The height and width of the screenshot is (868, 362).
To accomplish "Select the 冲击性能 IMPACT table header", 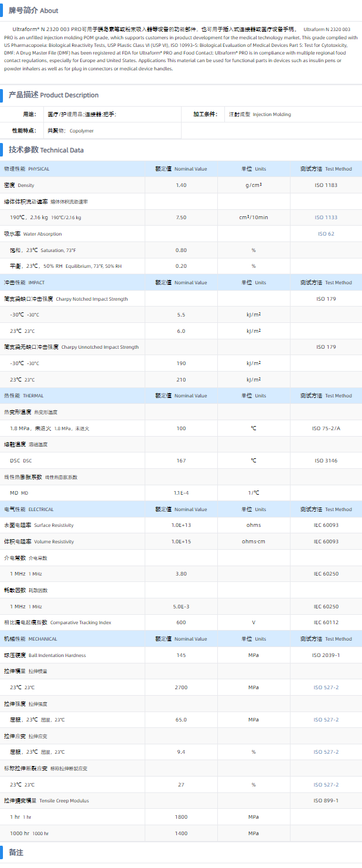I will (x=25, y=282).
